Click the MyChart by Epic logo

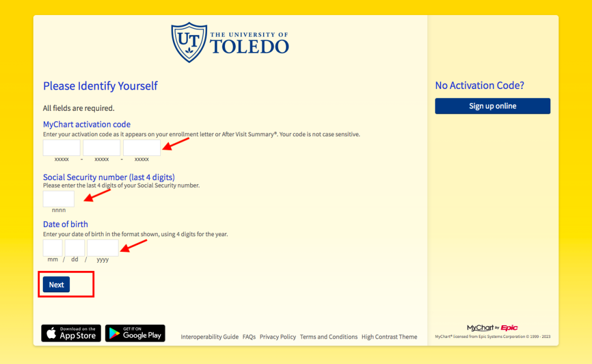click(492, 328)
